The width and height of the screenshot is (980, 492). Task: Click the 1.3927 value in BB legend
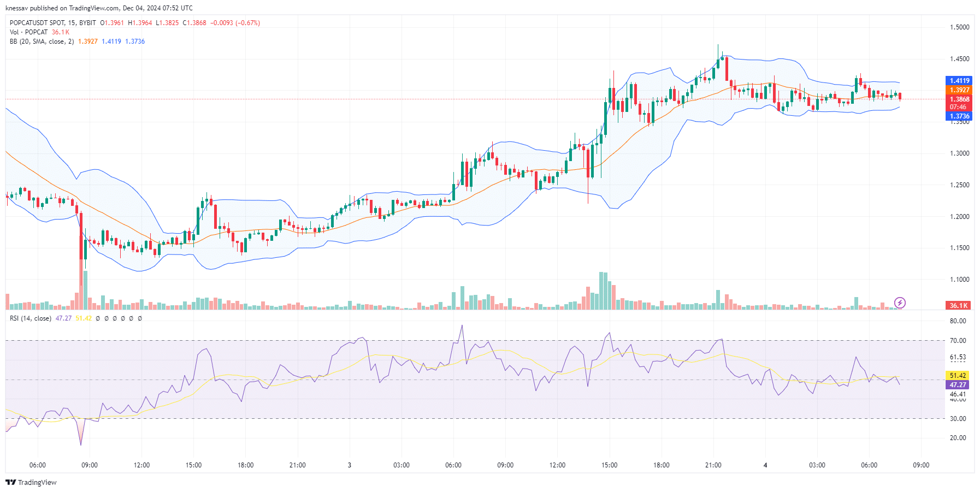click(x=88, y=42)
